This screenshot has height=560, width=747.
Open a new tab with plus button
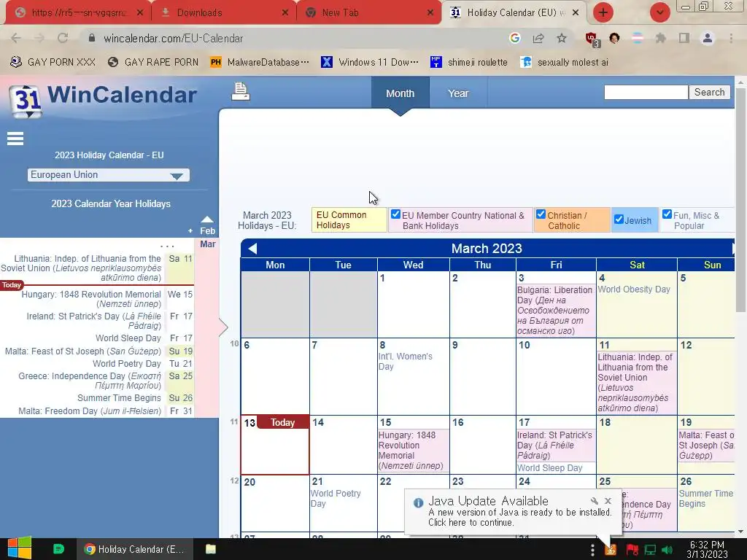603,12
